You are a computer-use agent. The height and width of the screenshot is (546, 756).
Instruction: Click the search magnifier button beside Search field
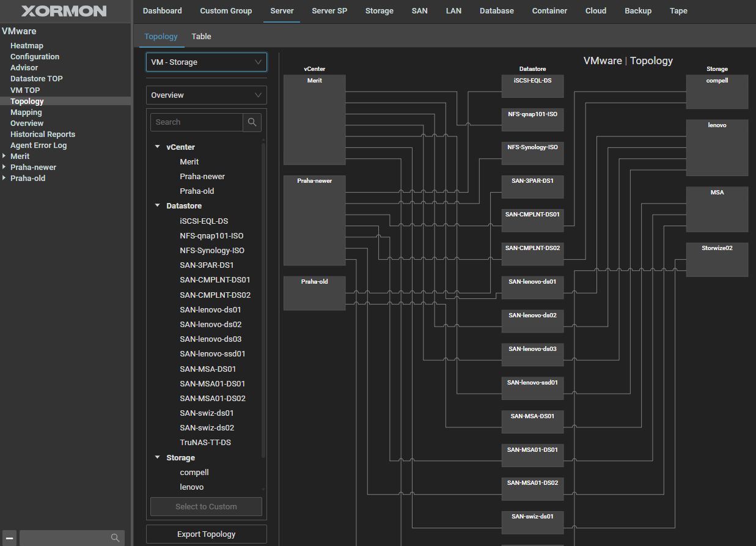click(x=252, y=122)
